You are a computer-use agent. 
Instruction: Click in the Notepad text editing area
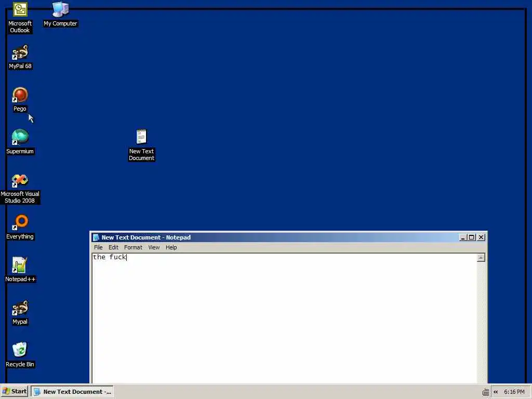284,318
